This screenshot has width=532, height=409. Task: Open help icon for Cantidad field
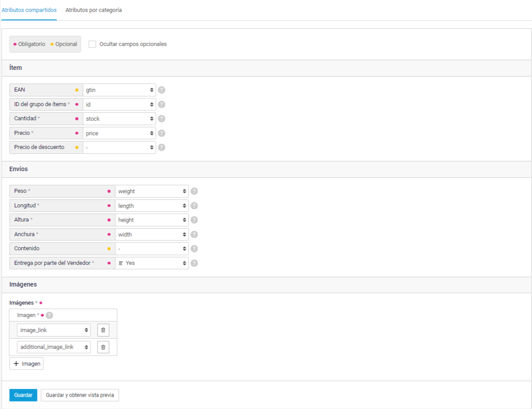pos(162,118)
